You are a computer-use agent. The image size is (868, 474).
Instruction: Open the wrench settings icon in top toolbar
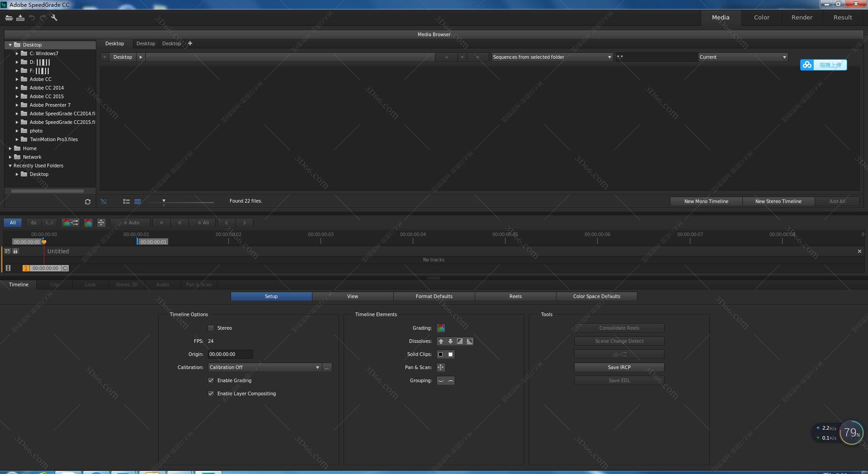54,18
